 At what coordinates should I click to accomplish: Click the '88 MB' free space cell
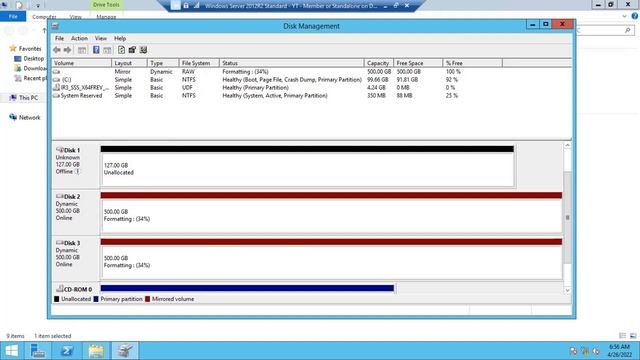point(404,96)
